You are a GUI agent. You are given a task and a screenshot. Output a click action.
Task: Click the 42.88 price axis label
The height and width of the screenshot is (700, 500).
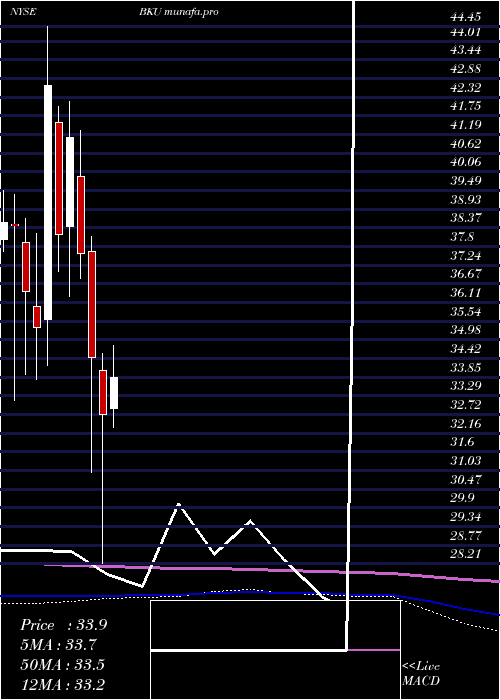coord(466,69)
